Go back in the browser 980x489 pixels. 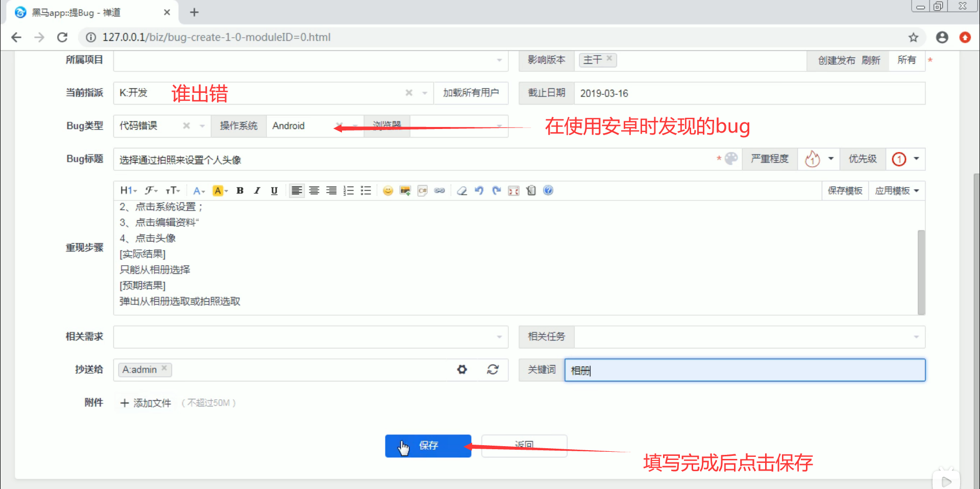[16, 37]
